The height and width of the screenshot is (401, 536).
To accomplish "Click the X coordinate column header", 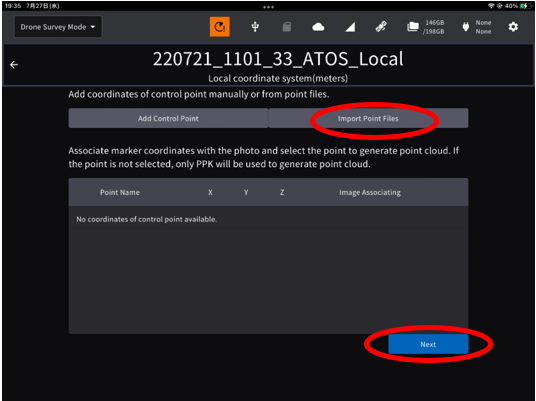I will [x=210, y=192].
